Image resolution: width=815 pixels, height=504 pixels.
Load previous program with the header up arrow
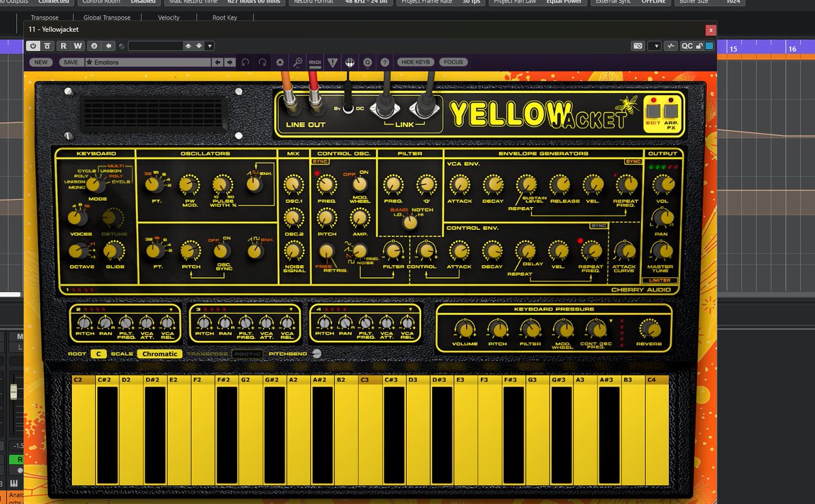(189, 46)
